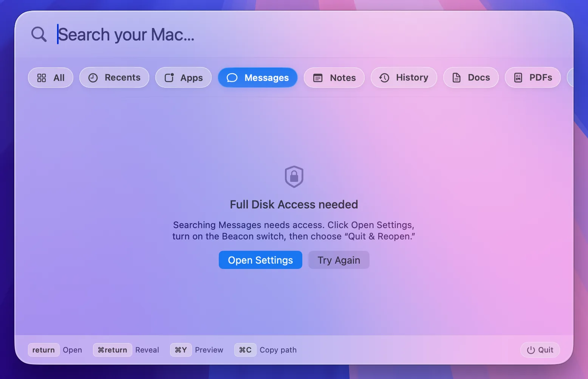Click the Searching Messages needs access text
The width and height of the screenshot is (588, 379).
click(294, 231)
